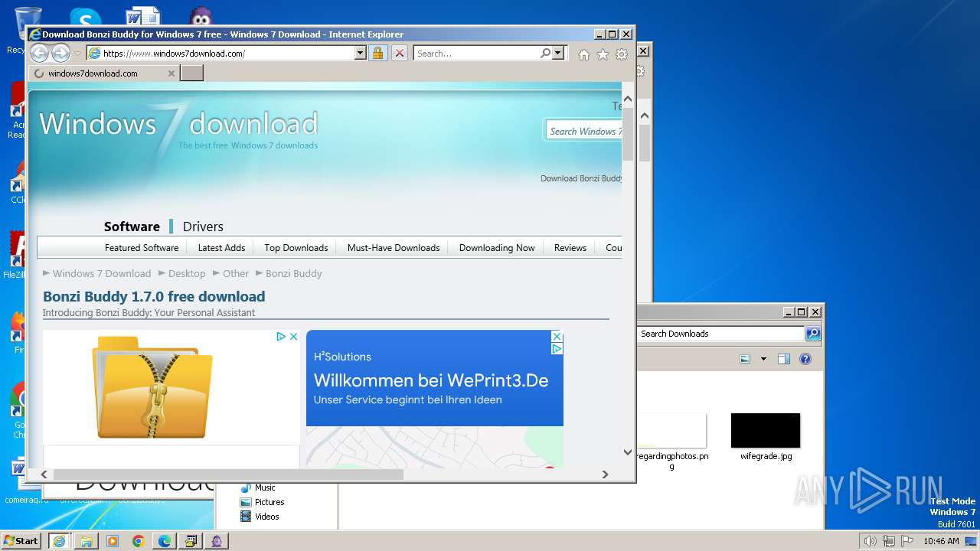Open Explorer help question mark icon

coord(805,359)
